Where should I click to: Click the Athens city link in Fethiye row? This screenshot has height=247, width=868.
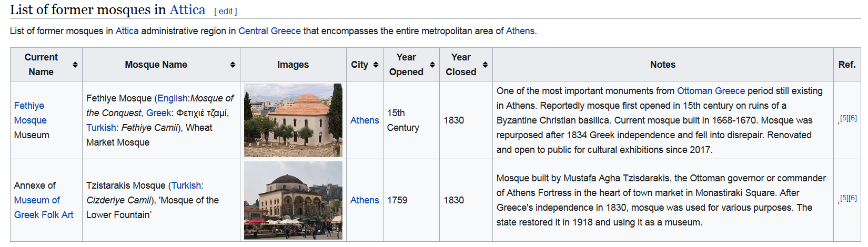365,120
